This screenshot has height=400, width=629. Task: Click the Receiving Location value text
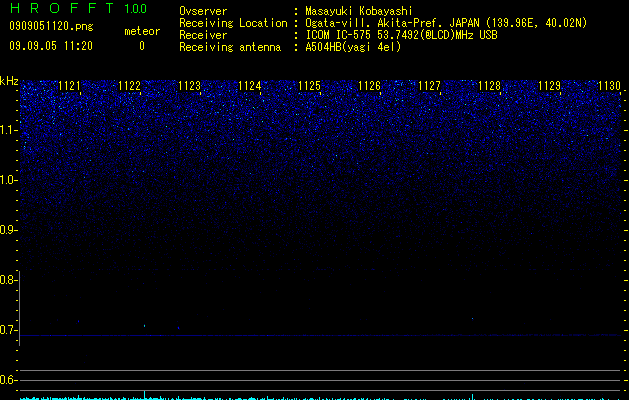tap(446, 23)
